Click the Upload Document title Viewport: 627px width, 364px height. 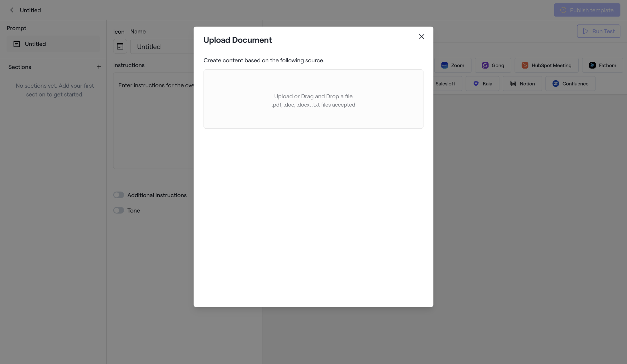[x=237, y=40]
